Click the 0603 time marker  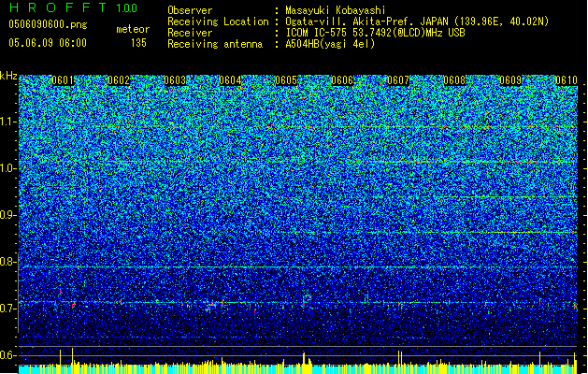pos(175,80)
